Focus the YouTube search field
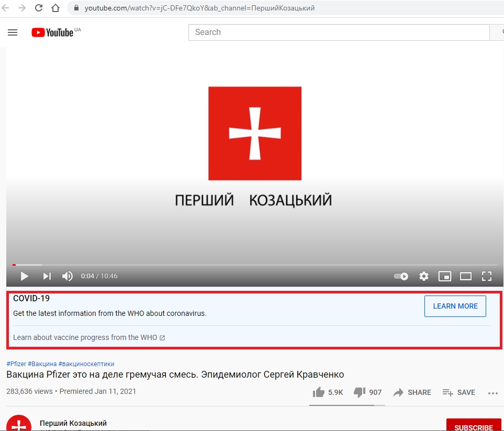504x431 pixels. tap(339, 32)
